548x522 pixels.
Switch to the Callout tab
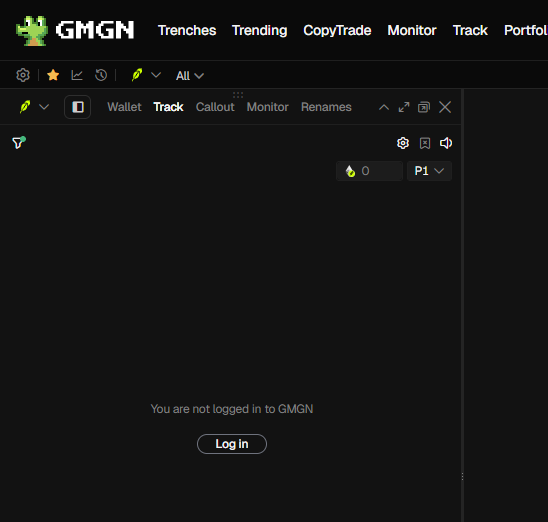point(215,107)
